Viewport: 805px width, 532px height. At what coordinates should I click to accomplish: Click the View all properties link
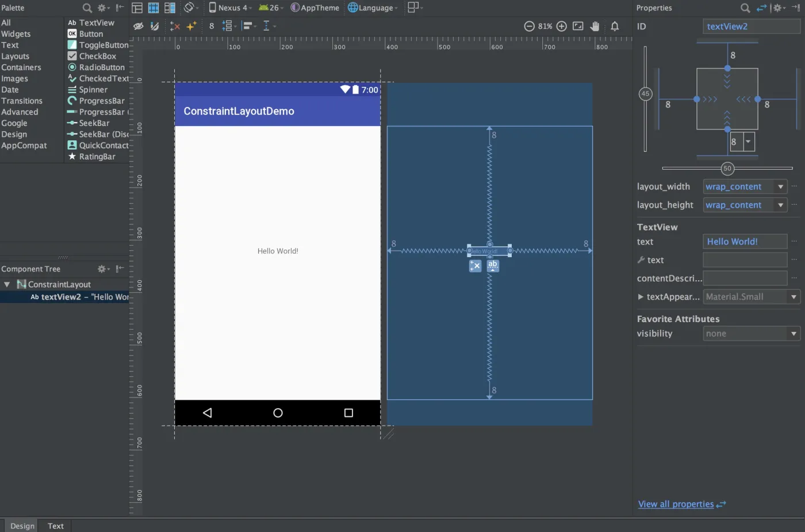click(676, 504)
